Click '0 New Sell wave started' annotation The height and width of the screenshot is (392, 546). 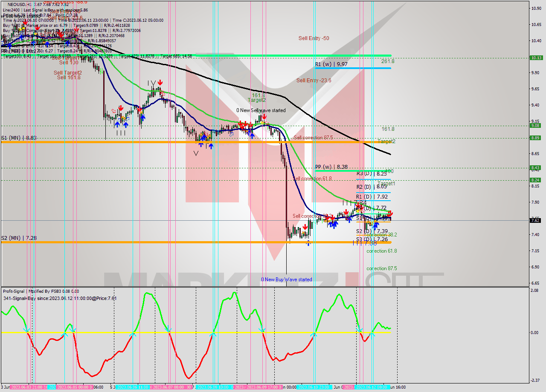coord(261,110)
